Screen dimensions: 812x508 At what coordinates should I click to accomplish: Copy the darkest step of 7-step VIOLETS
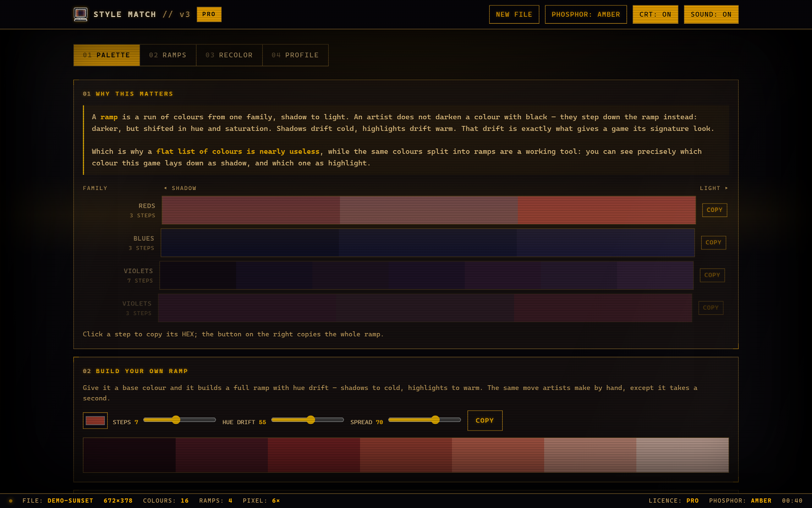tap(198, 275)
